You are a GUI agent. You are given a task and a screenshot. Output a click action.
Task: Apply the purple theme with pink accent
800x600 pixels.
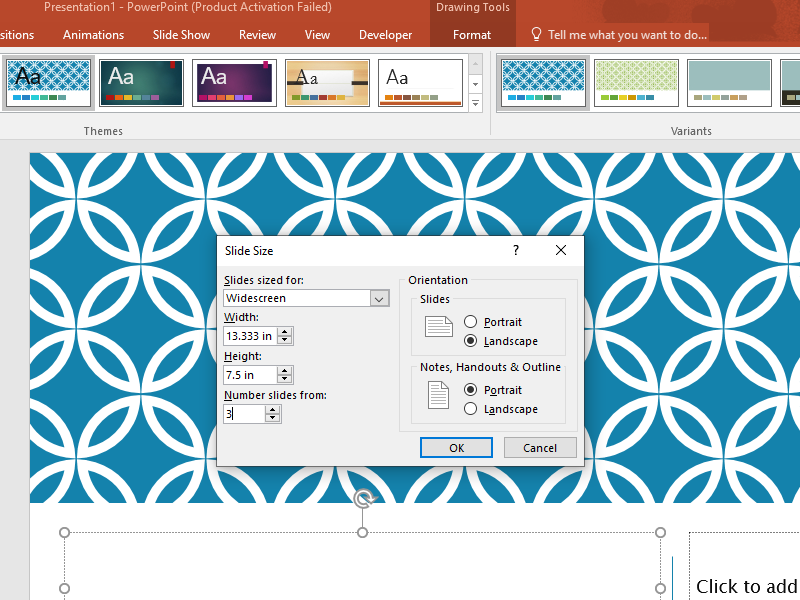tap(233, 82)
